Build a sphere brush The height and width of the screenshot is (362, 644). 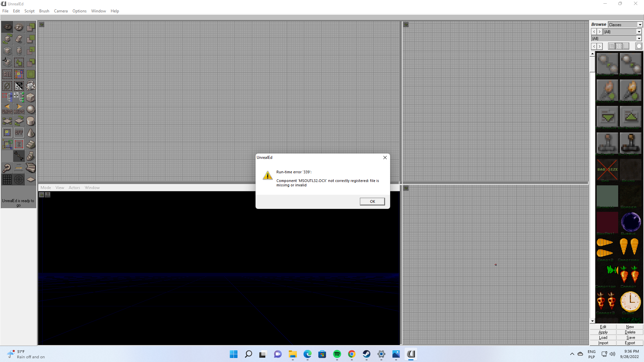[x=31, y=109]
